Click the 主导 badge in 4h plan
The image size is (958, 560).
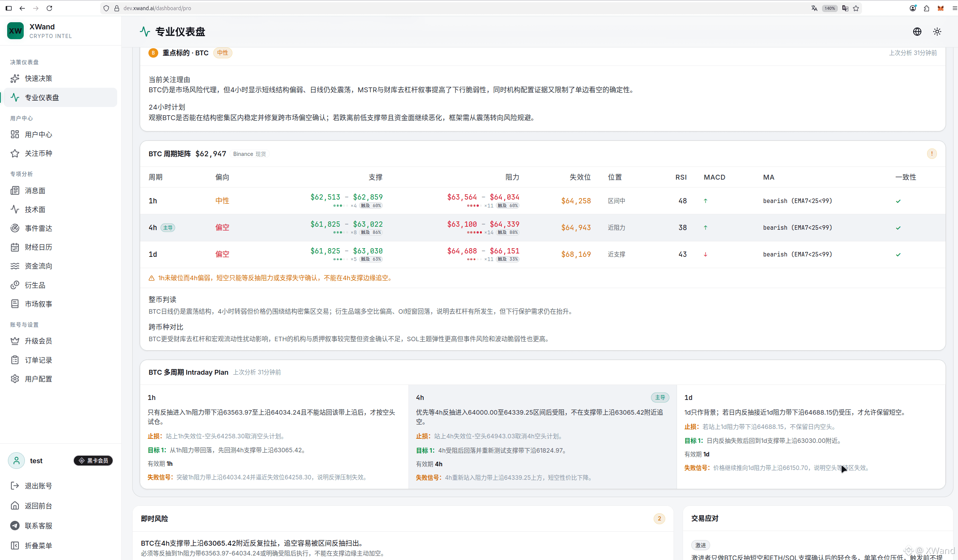point(660,397)
